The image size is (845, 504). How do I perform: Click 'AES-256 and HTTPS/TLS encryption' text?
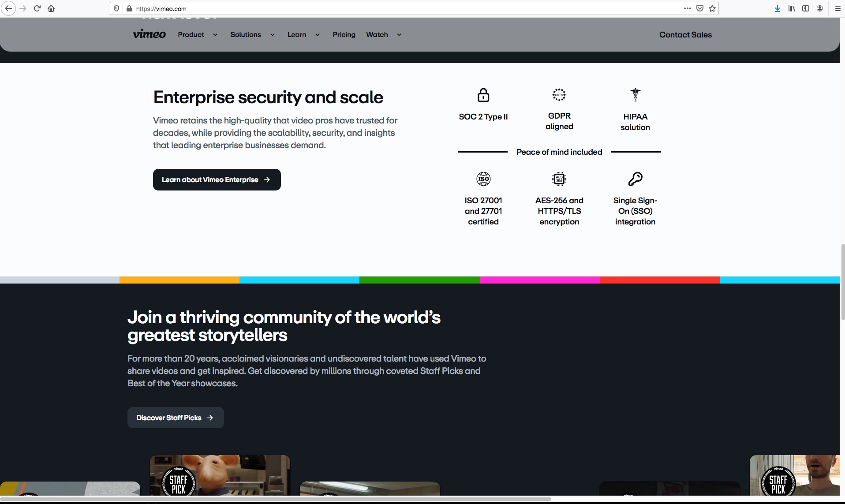pyautogui.click(x=559, y=211)
